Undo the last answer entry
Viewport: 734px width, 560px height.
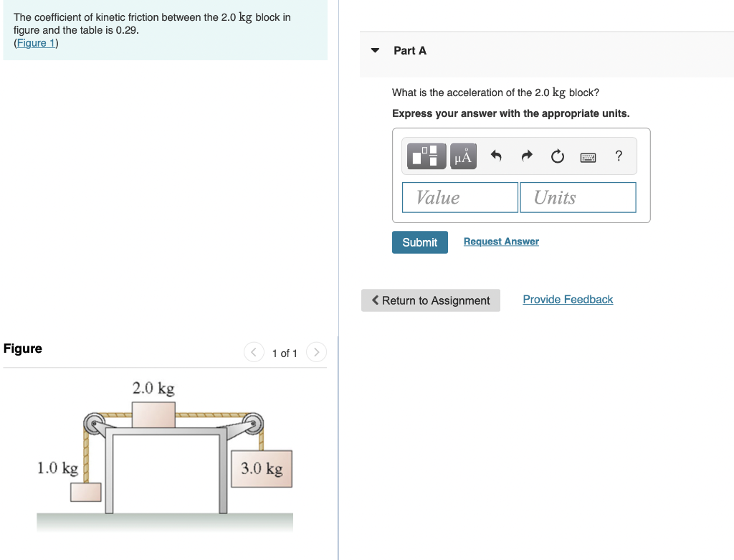point(495,156)
